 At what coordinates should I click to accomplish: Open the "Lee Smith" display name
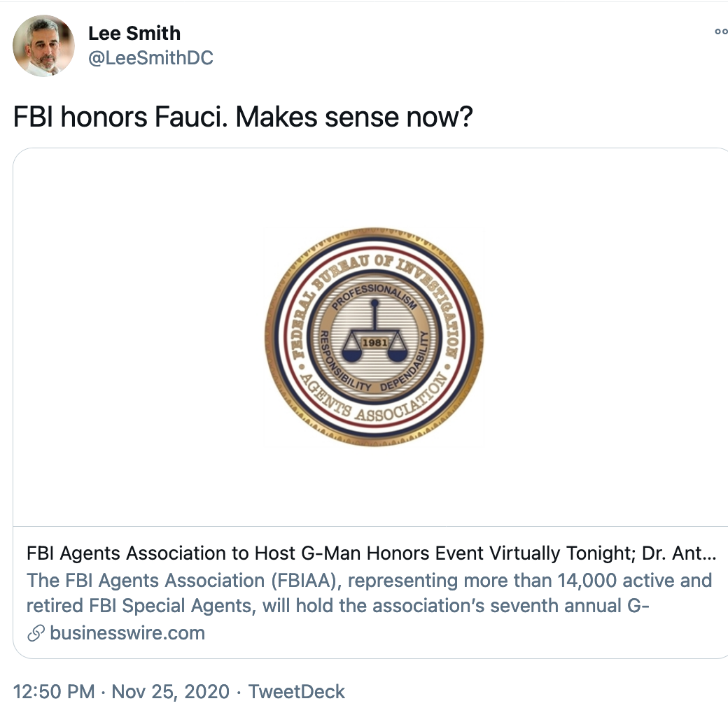click(134, 33)
